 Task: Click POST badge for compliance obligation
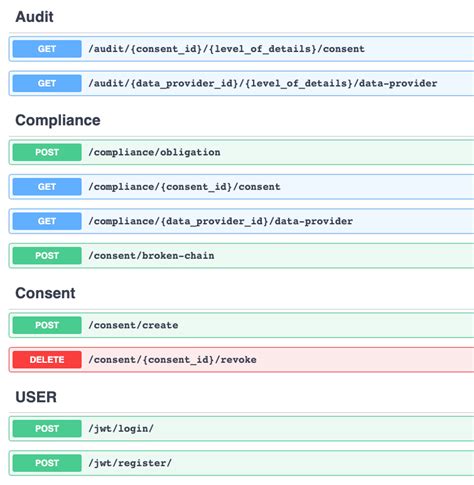pyautogui.click(x=47, y=152)
